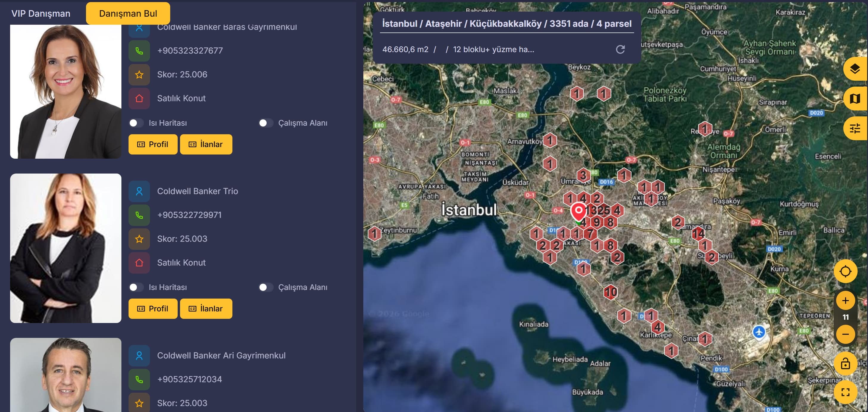
Task: Click the star icon in the Coldwell Banker Trio card
Action: (139, 239)
